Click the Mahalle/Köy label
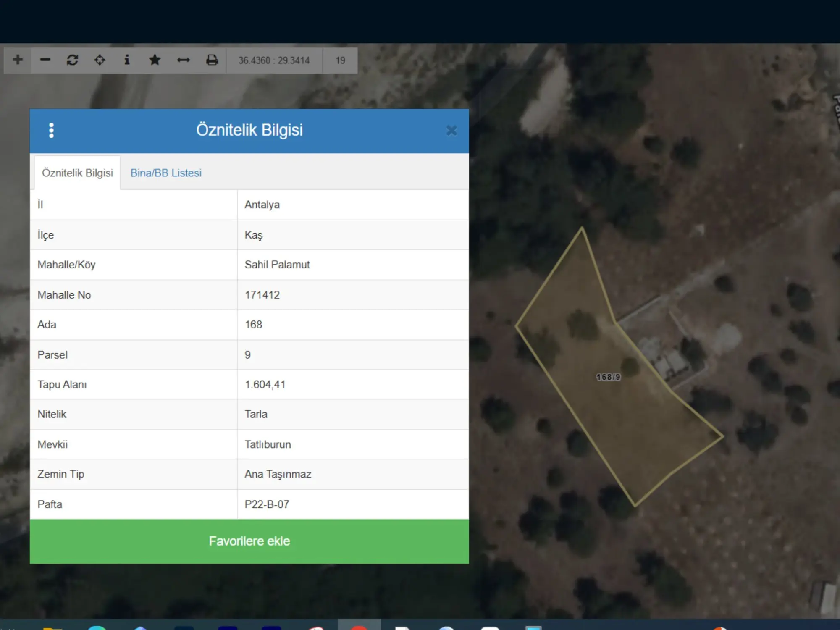Image resolution: width=840 pixels, height=630 pixels. pos(66,265)
